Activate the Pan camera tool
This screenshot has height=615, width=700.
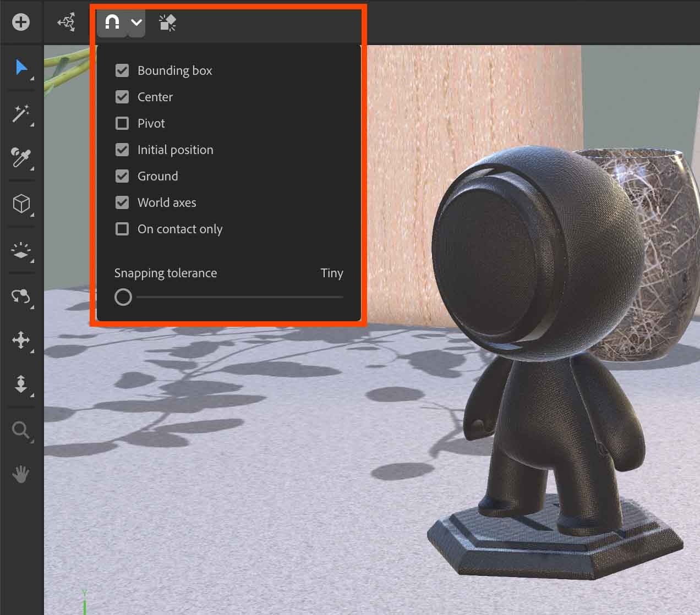[x=21, y=341]
